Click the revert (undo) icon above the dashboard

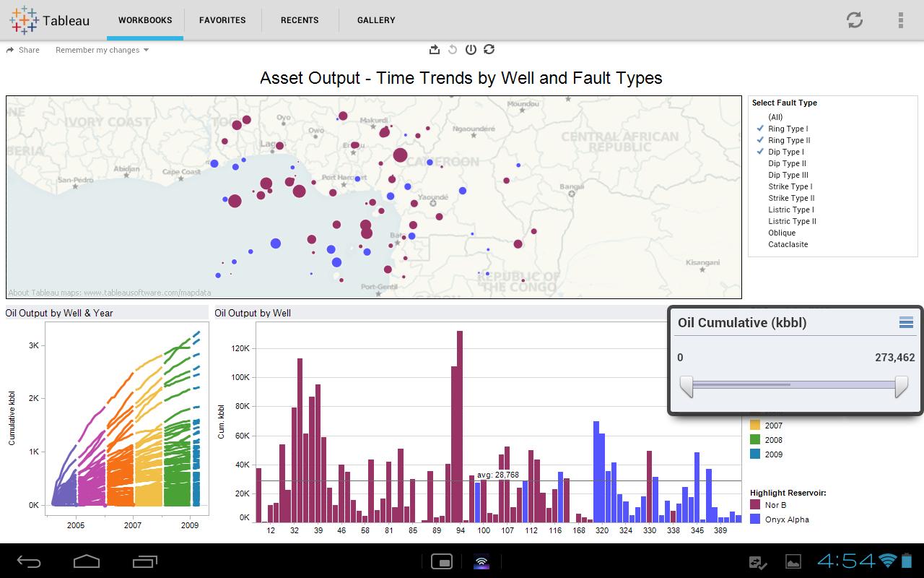pyautogui.click(x=453, y=49)
